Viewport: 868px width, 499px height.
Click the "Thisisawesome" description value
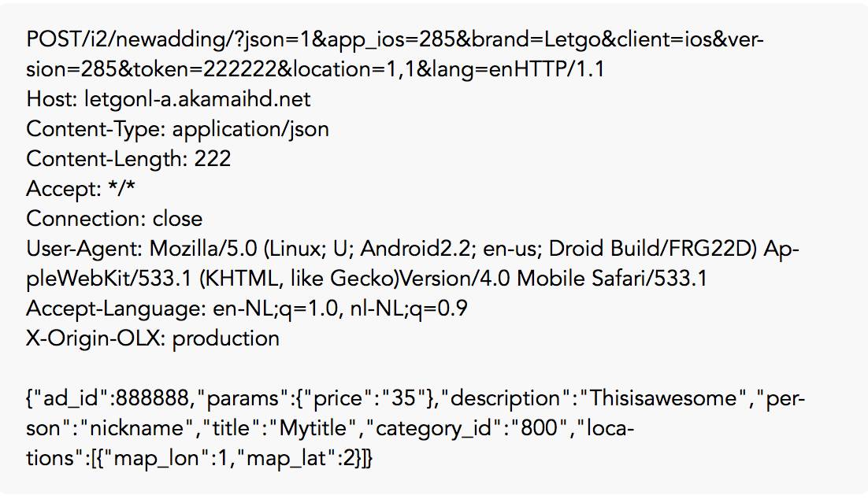point(666,399)
